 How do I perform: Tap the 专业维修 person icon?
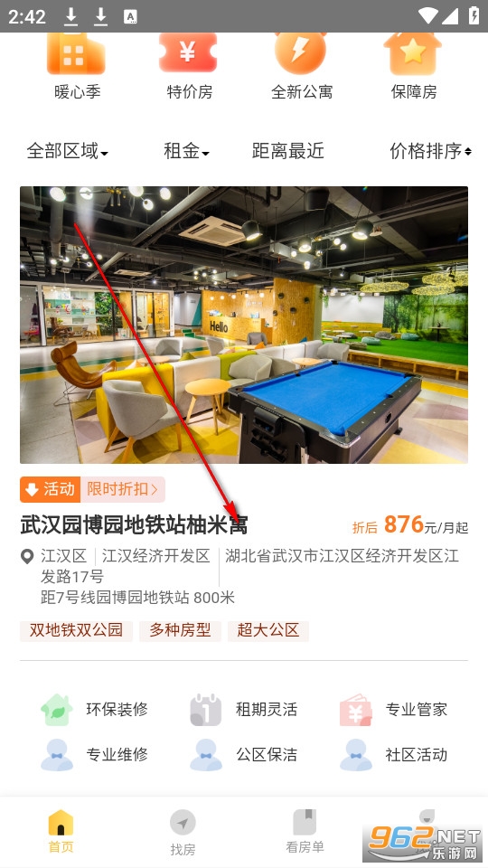click(x=56, y=754)
